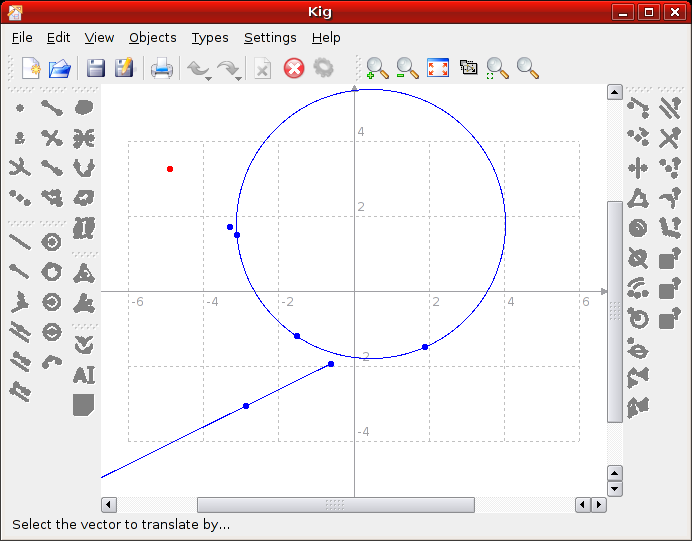The width and height of the screenshot is (692, 541).
Task: Open the Settings menu
Action: (270, 37)
